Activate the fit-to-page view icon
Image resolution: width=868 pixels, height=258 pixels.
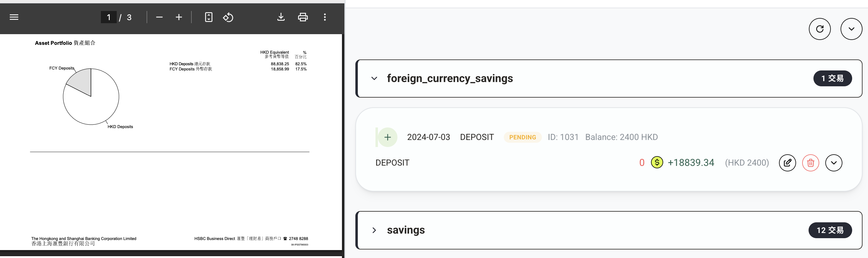pos(208,17)
